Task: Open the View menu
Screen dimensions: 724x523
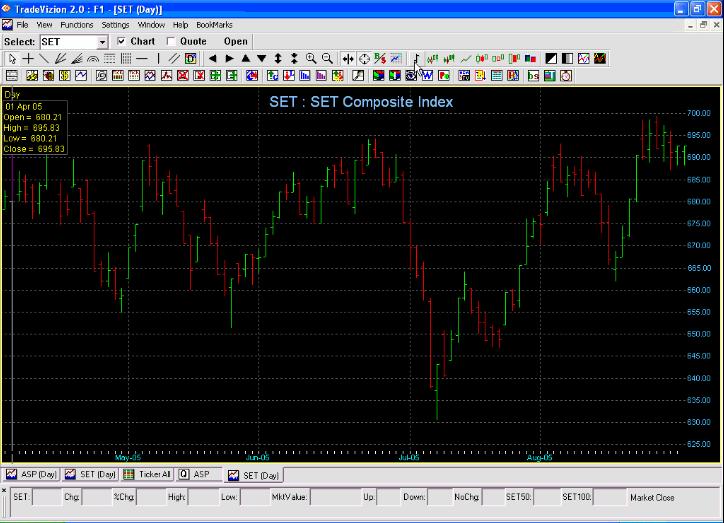Action: point(44,25)
